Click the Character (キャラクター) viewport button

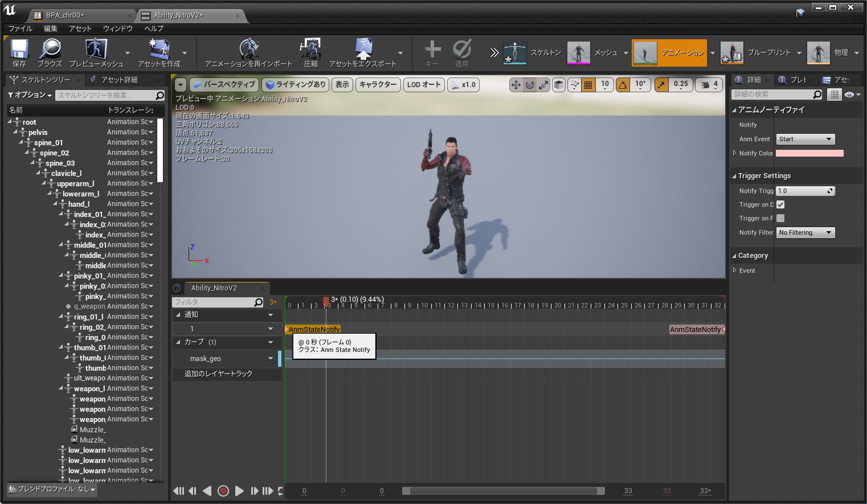click(378, 85)
